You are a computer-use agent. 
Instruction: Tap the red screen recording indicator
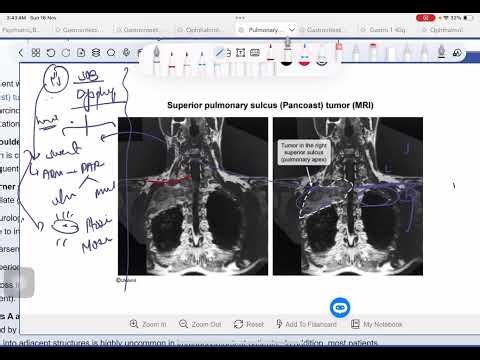[426, 18]
